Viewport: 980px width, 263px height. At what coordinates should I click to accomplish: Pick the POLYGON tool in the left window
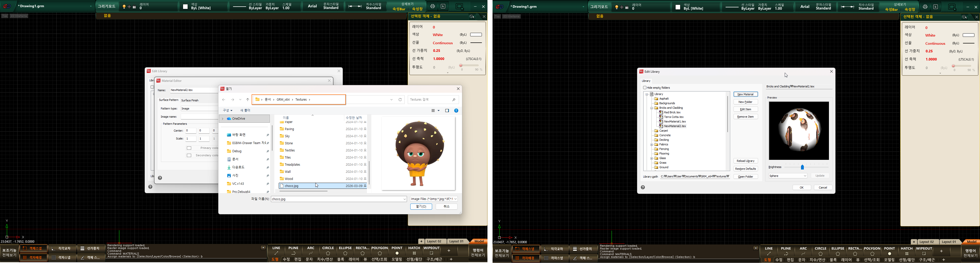(x=380, y=251)
